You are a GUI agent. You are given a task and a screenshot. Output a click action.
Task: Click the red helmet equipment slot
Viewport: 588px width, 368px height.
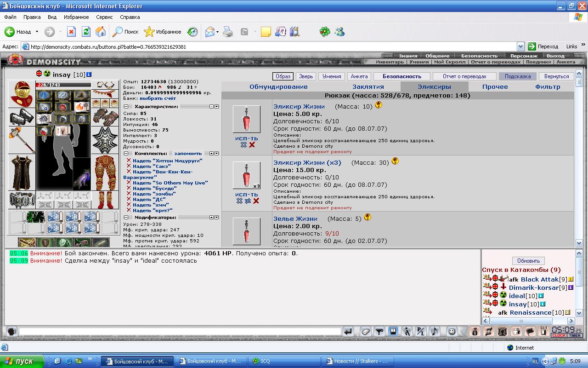pos(22,94)
